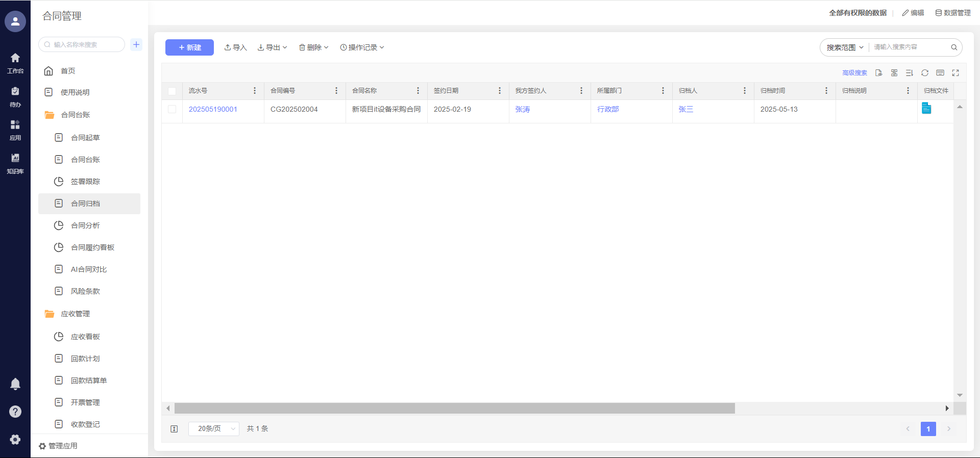Click the 新建 button
980x458 pixels.
tap(189, 47)
